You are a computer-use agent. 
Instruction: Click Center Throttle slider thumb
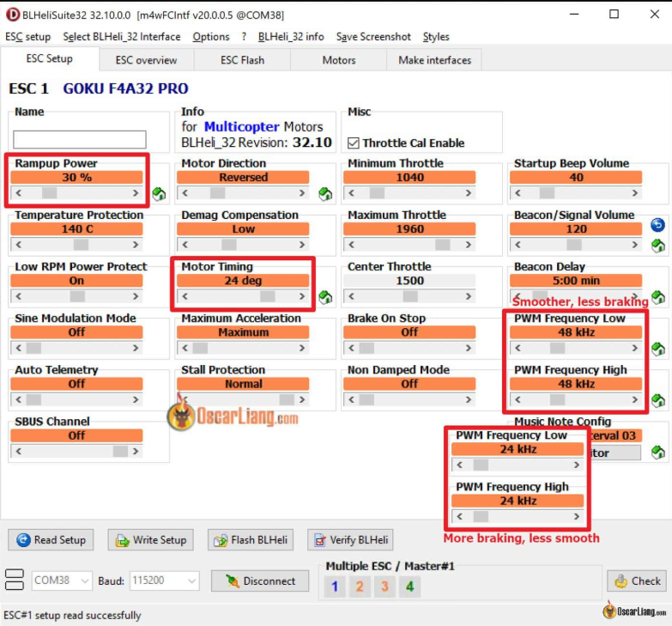click(x=410, y=296)
